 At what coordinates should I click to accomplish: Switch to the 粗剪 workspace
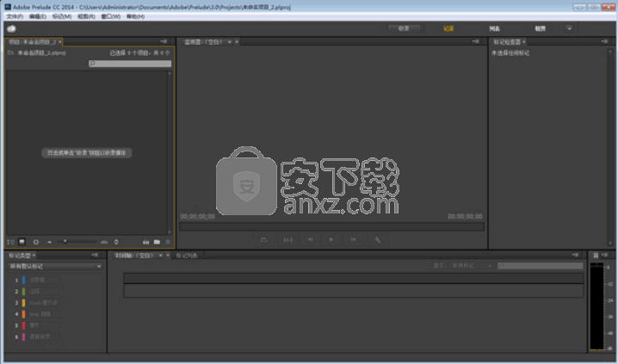click(541, 28)
